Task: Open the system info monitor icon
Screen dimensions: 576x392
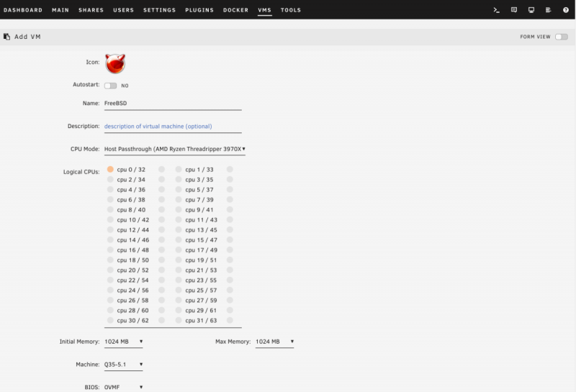Action: [x=531, y=10]
